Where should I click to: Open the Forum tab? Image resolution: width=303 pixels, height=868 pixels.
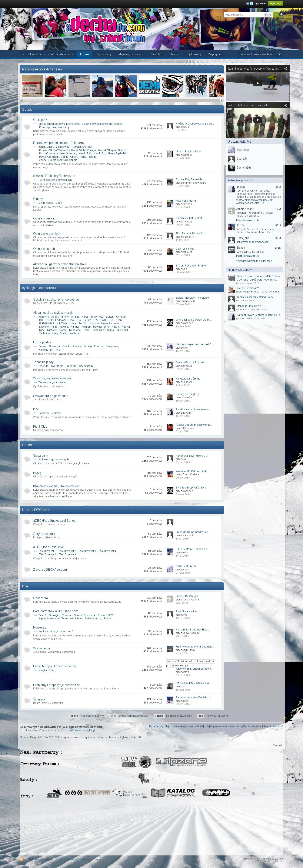click(84, 54)
